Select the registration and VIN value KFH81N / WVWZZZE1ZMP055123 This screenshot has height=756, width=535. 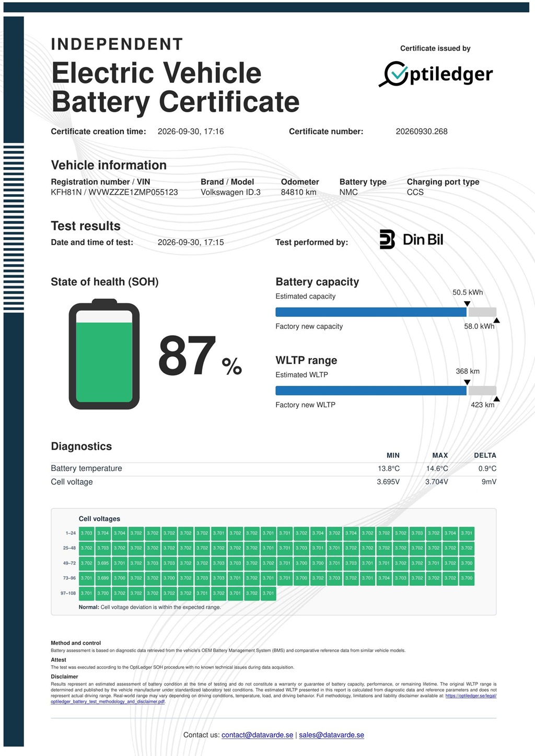114,192
